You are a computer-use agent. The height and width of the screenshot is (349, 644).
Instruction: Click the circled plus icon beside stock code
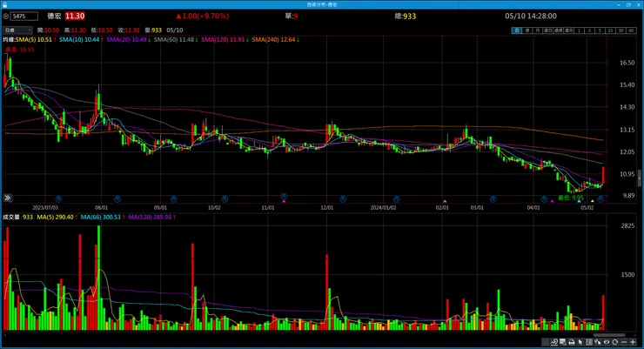tap(6, 16)
